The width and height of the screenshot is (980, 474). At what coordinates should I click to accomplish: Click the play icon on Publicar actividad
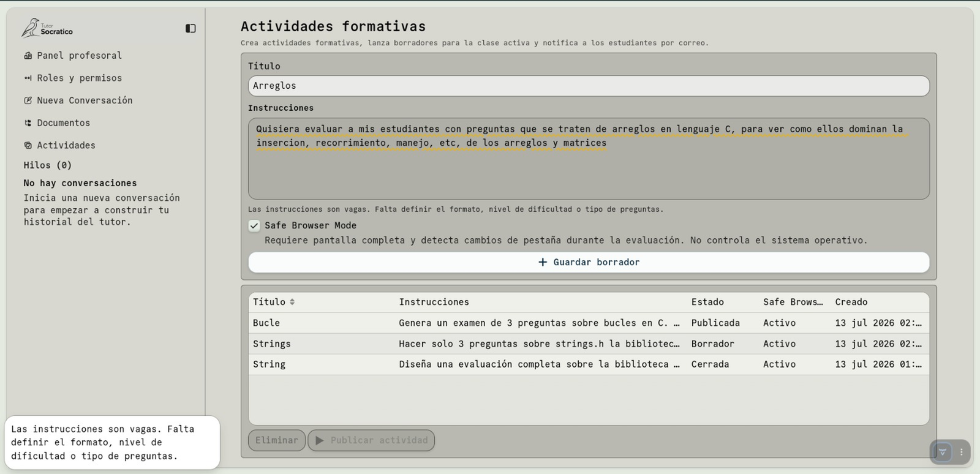[320, 440]
